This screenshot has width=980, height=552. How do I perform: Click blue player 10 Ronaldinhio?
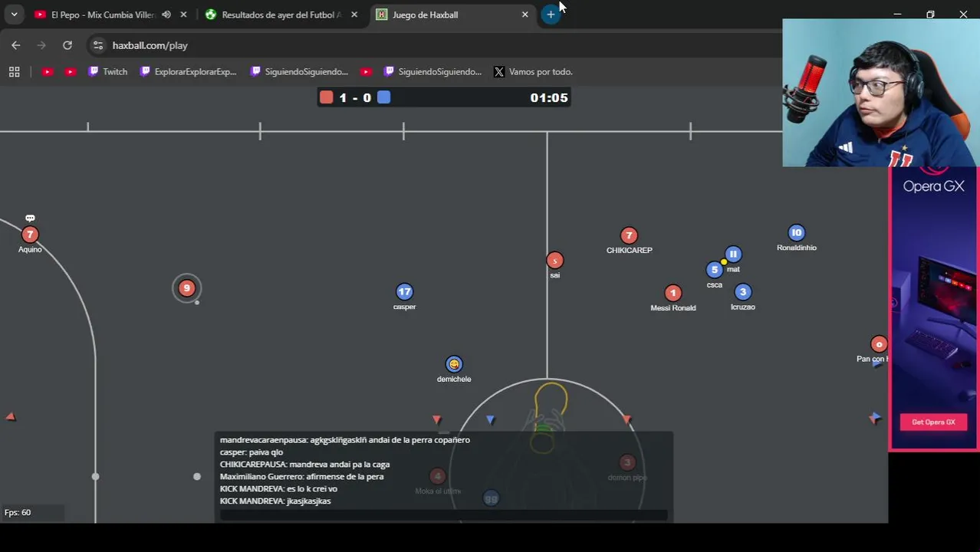click(x=796, y=232)
